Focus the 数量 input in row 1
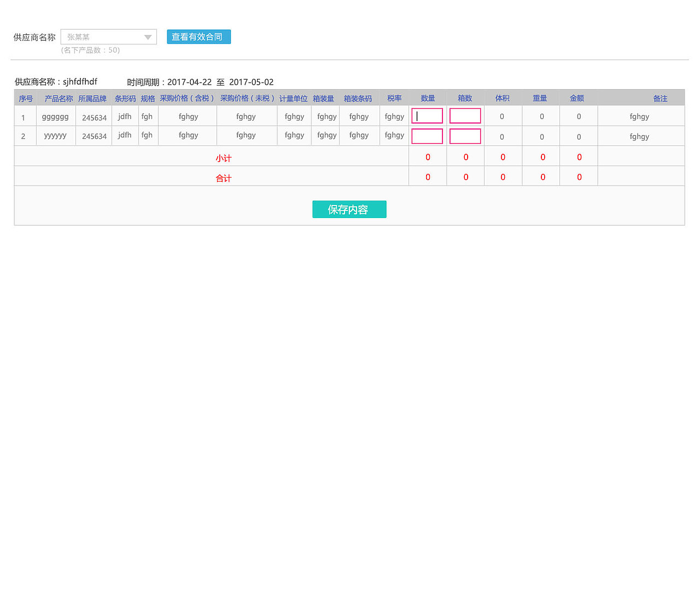 coord(427,116)
